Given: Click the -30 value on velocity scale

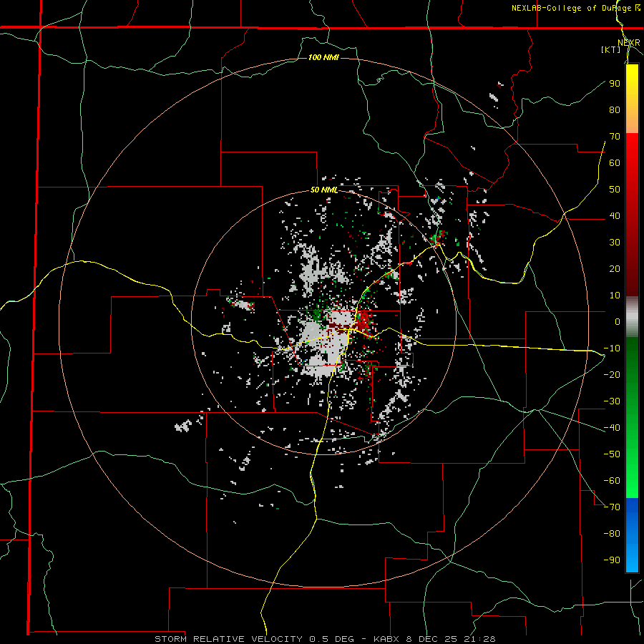Looking at the screenshot, I should point(612,401).
